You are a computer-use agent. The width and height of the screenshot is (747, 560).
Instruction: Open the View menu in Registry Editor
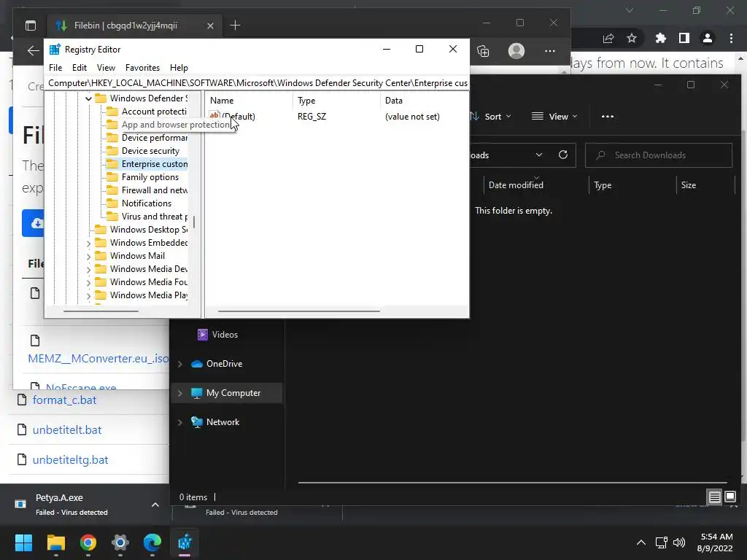(106, 68)
